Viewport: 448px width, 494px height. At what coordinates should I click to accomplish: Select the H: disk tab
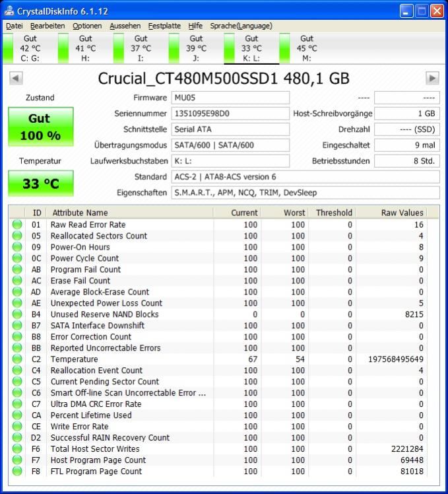(x=85, y=48)
